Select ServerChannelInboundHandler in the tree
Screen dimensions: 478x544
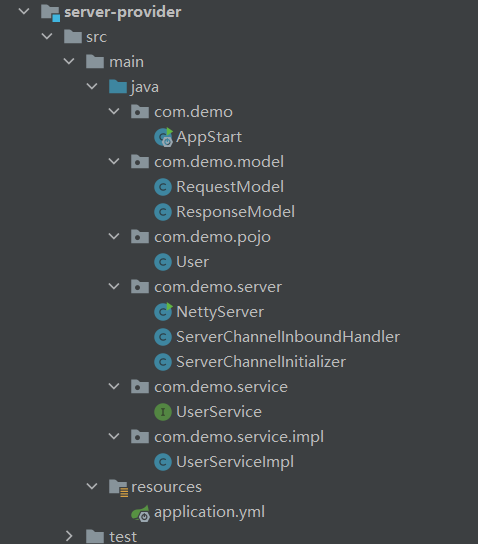tap(288, 337)
